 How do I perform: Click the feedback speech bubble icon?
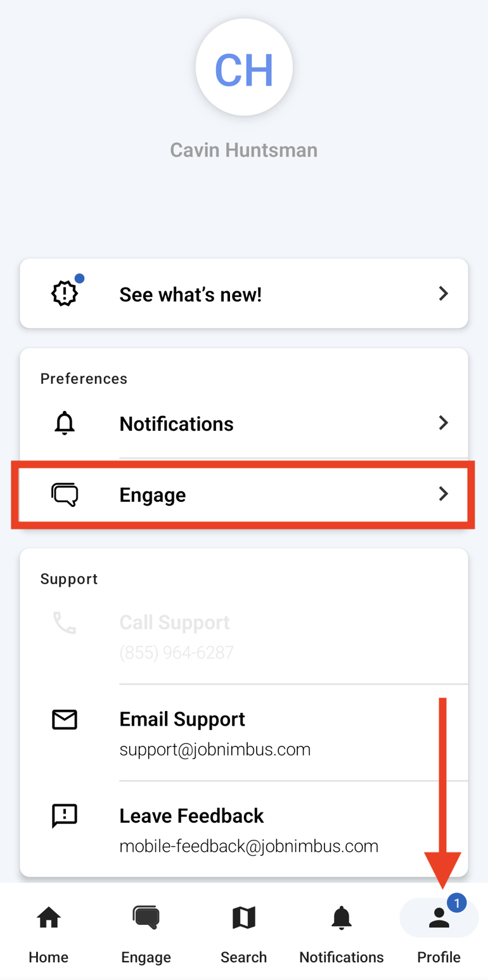[x=64, y=816]
